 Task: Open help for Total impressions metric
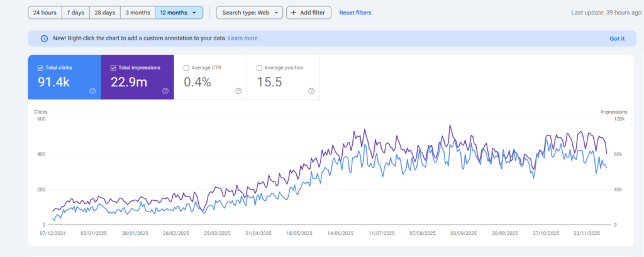click(165, 91)
